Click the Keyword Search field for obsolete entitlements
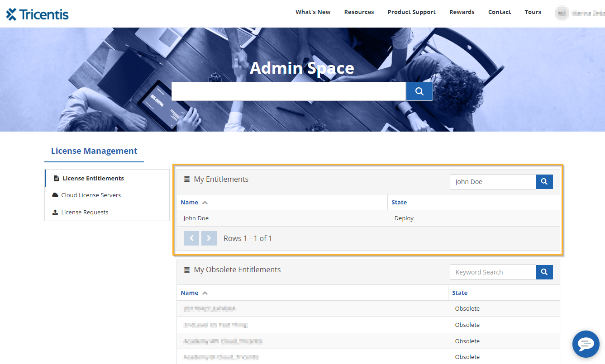Image resolution: width=605 pixels, height=364 pixels. click(493, 272)
